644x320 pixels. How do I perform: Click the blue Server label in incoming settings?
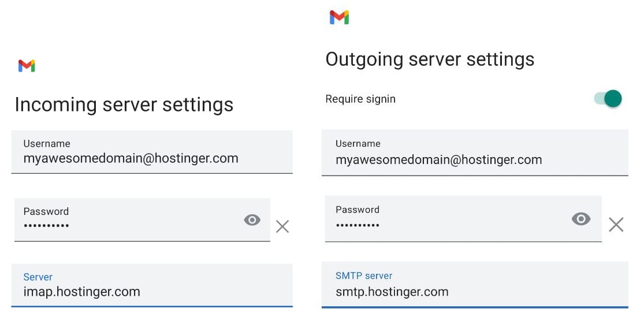[x=38, y=277]
